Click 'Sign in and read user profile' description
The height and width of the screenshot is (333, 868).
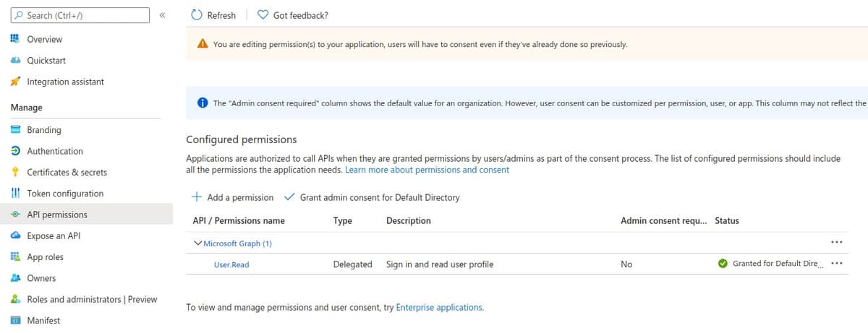pos(440,264)
